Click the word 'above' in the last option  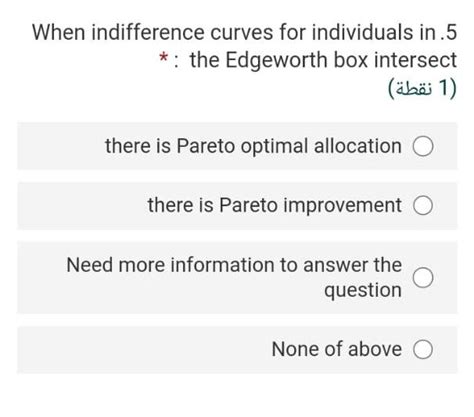point(375,349)
